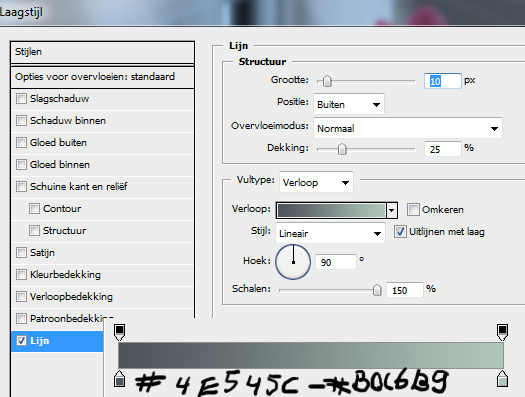Enable the Omkeren checkbox
Image resolution: width=525 pixels, height=397 pixels.
point(413,210)
